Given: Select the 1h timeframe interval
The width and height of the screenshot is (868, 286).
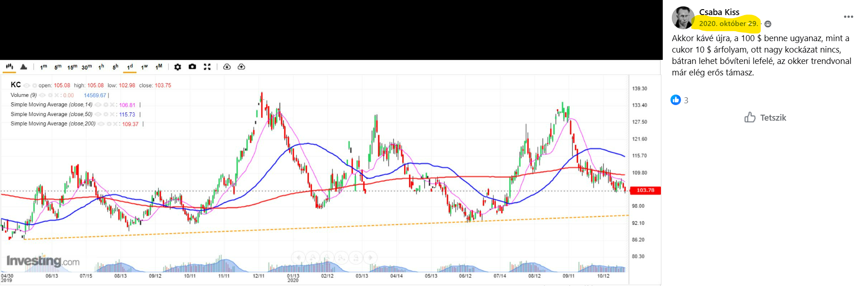Looking at the screenshot, I should [101, 67].
